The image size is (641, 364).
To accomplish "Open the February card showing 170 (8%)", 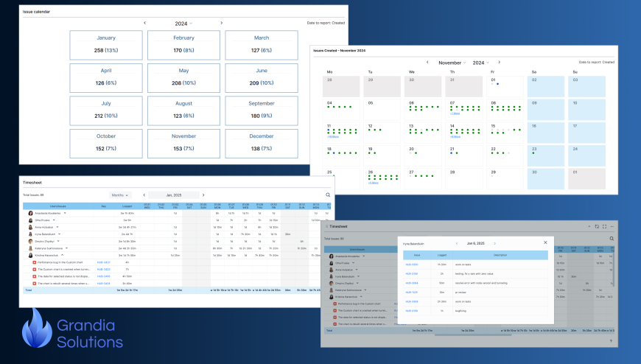I will 183,45.
